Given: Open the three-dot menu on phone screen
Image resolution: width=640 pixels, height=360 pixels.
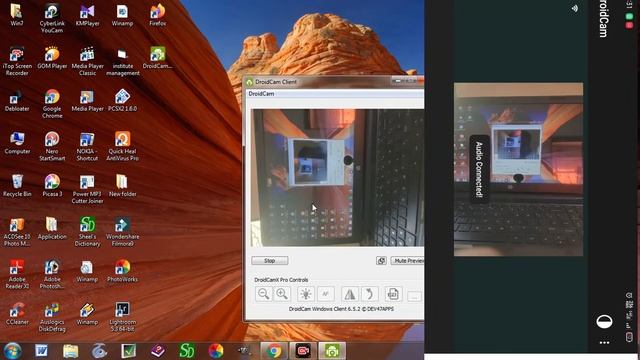Looking at the screenshot, I should point(604,343).
